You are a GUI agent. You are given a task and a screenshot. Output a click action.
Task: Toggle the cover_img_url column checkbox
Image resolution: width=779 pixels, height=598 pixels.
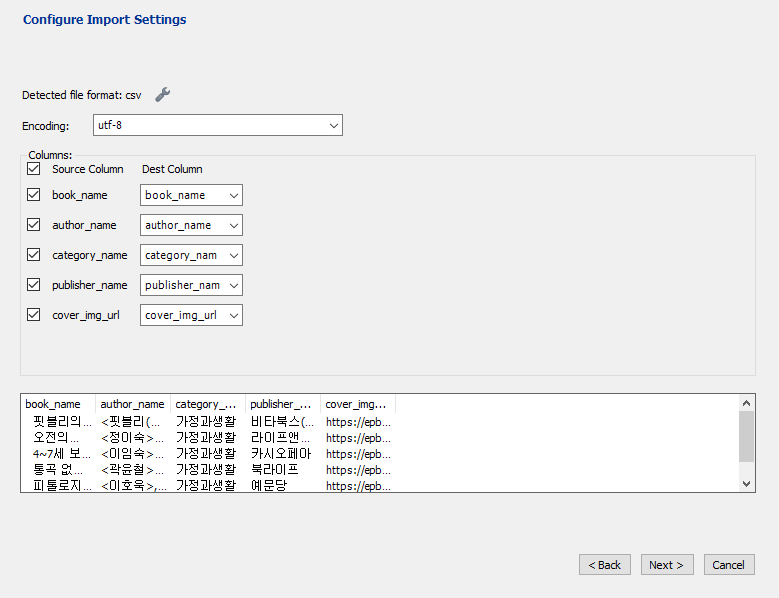(34, 315)
